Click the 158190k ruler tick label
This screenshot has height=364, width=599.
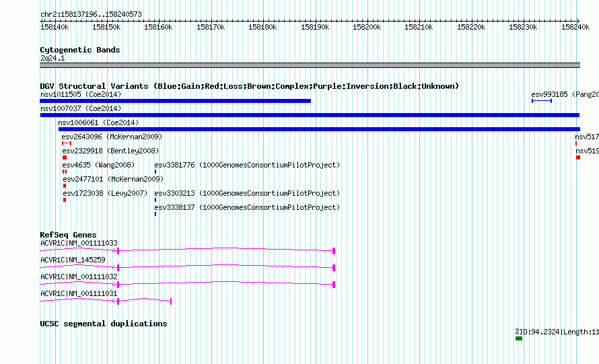[x=315, y=27]
